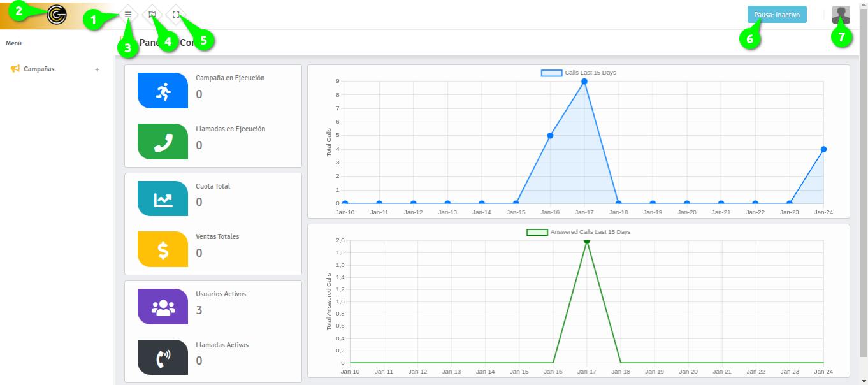868x385 pixels.
Task: Click the Jan-24 data point on calls chart
Action: 823,149
